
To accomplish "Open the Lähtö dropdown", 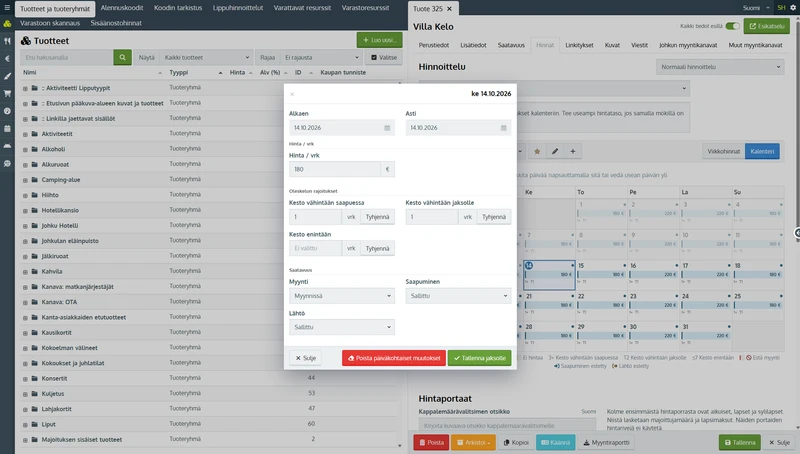I will (342, 327).
